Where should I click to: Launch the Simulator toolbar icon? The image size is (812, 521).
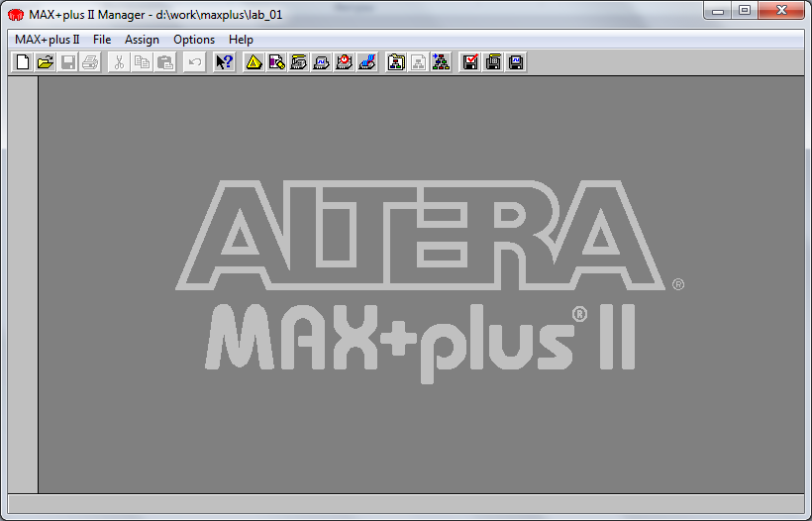point(322,62)
